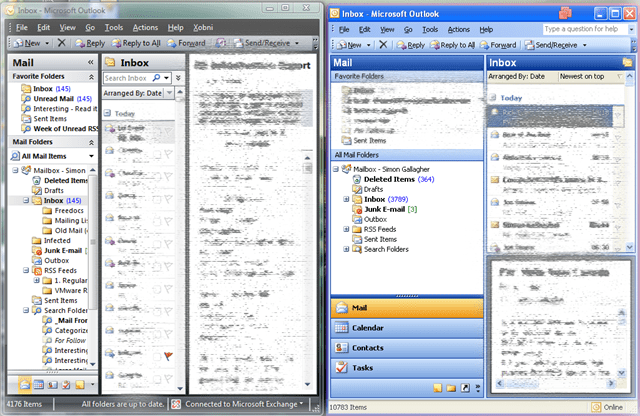Open the All Mail Items dropdown in left window
Image resolution: width=640 pixels, height=416 pixels.
pos(90,156)
